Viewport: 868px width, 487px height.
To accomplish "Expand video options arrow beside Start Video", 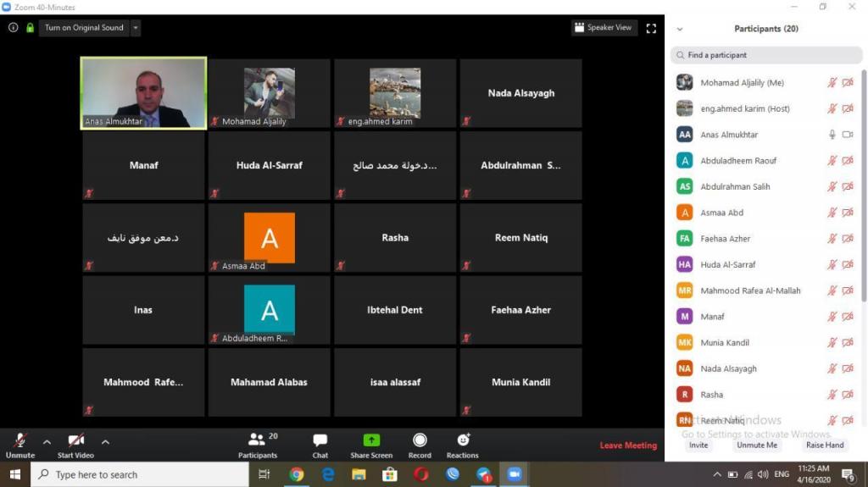I will [x=105, y=441].
